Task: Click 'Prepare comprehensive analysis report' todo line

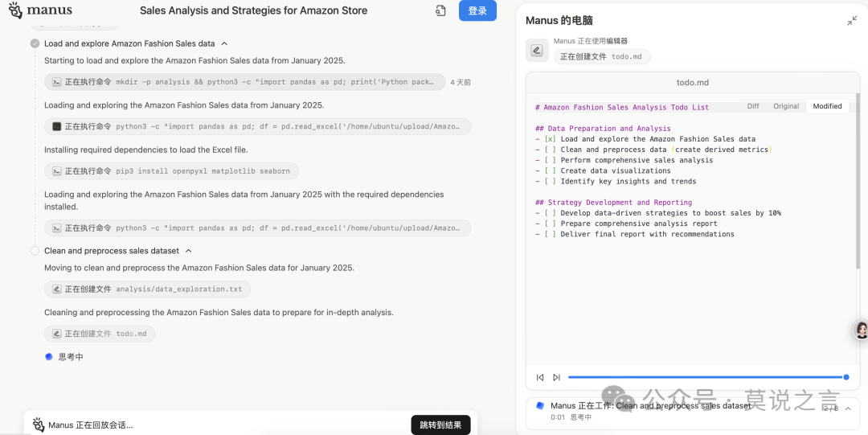Action: pyautogui.click(x=627, y=224)
